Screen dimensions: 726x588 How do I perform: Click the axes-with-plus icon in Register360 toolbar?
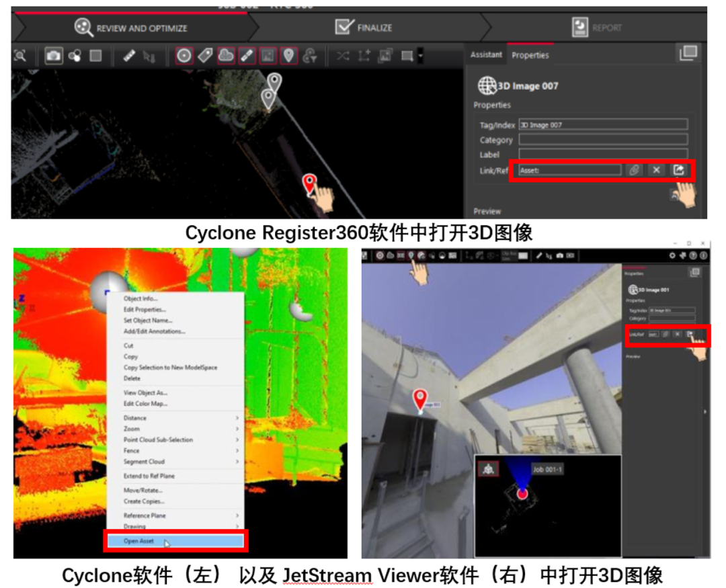point(364,56)
